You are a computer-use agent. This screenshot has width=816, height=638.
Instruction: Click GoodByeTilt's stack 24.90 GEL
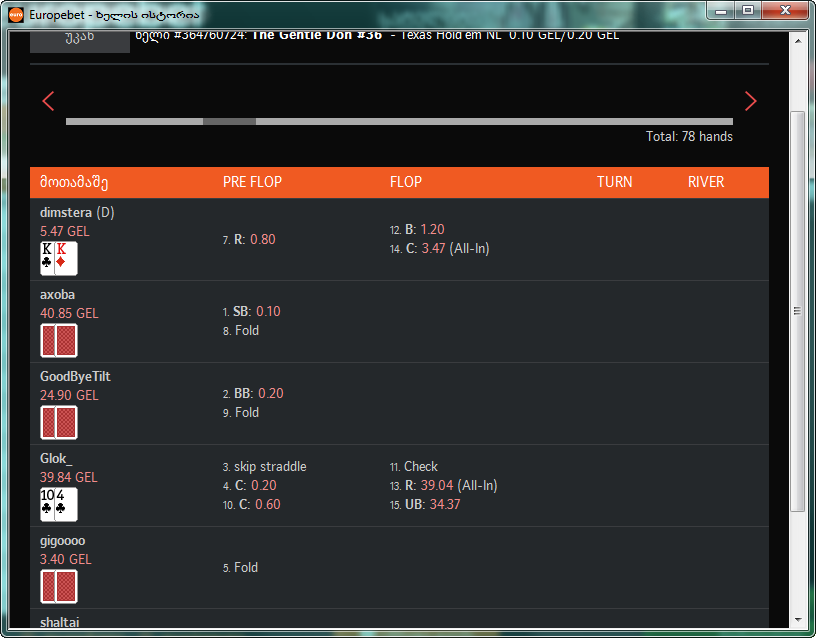click(69, 395)
